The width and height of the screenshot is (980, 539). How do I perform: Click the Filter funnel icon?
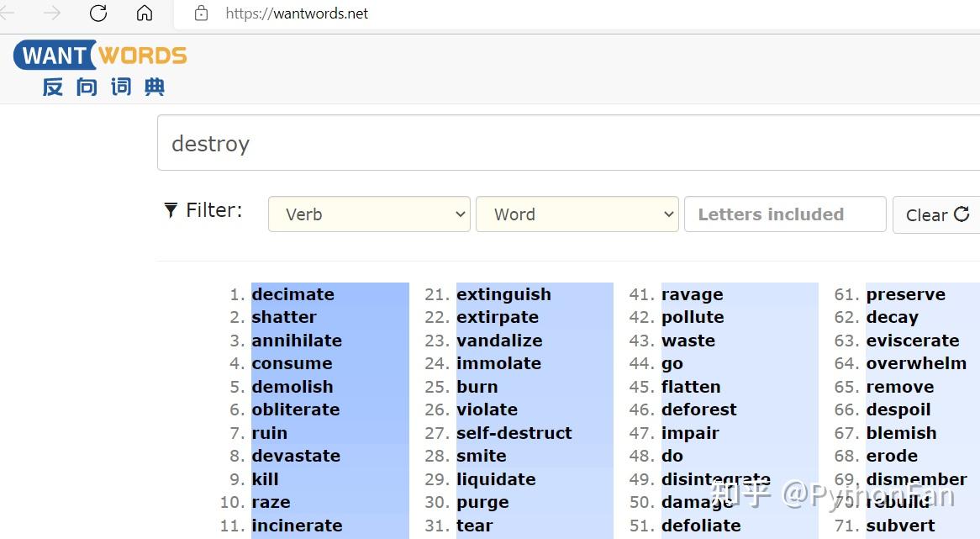click(x=171, y=210)
